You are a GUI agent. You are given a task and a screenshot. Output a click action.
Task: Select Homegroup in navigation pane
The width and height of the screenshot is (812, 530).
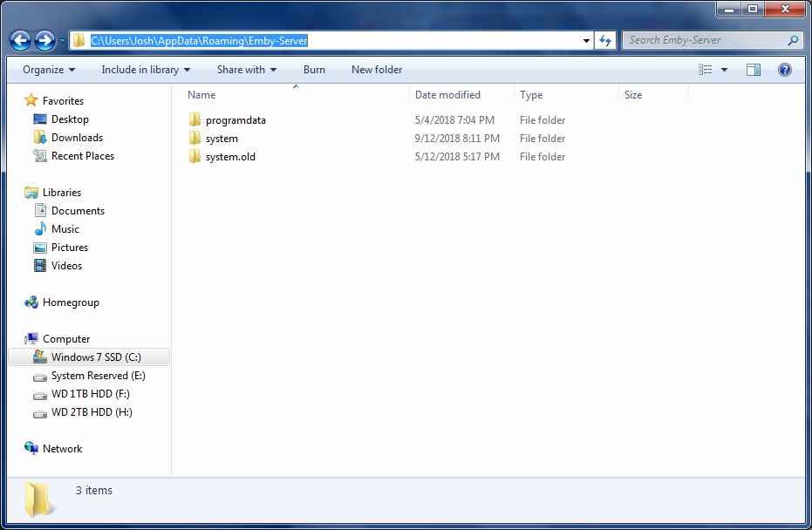(71, 302)
